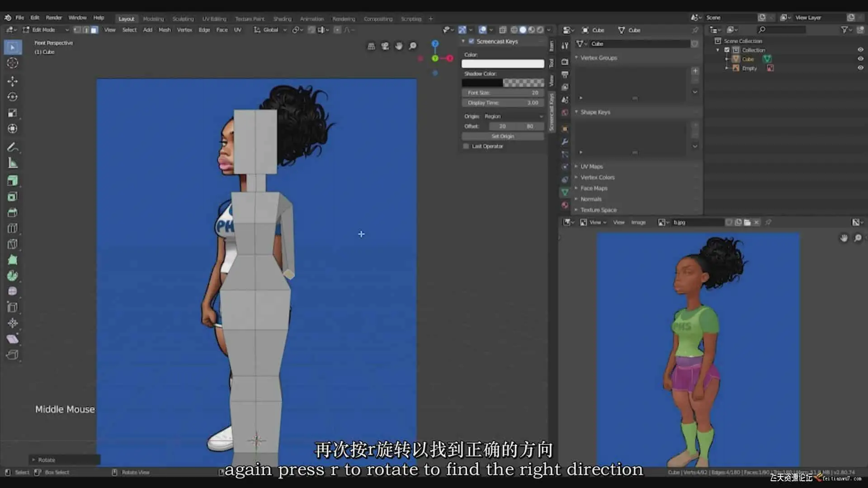
Task: Click the white Color swatch
Action: click(x=502, y=64)
